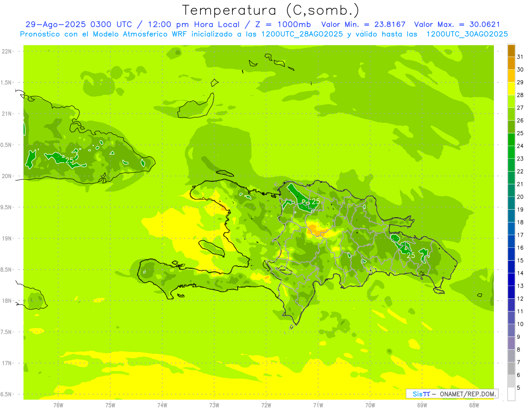Click the '23' color scale label
This screenshot has height=411, width=532.
pyautogui.click(x=520, y=159)
